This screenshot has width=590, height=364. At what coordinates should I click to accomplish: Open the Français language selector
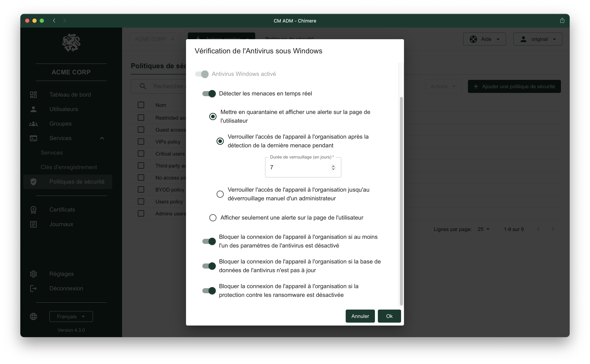point(71,316)
